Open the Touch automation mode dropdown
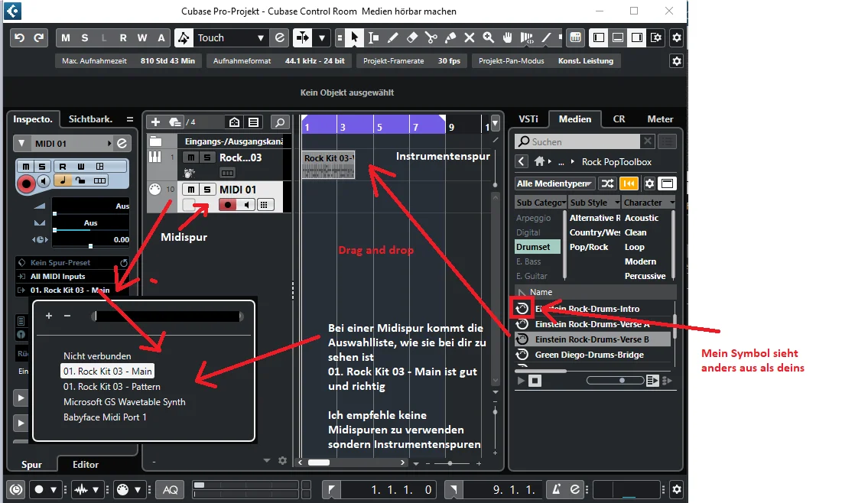The height and width of the screenshot is (503, 868). tap(260, 38)
